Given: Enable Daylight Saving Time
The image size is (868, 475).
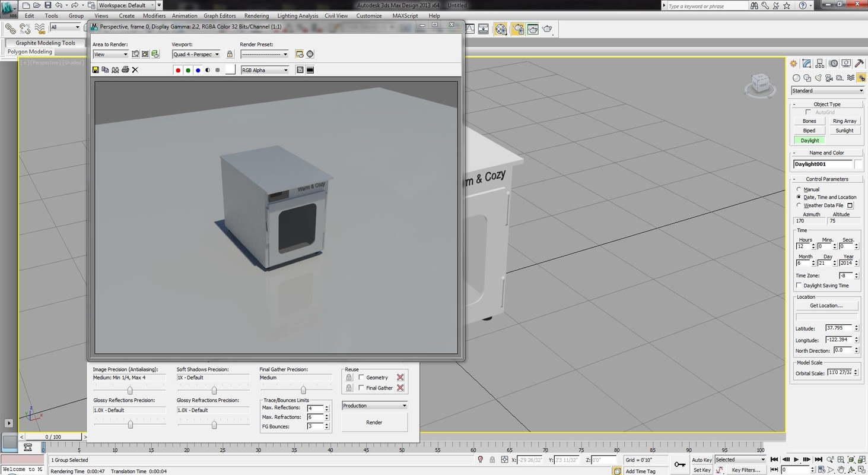Looking at the screenshot, I should coord(799,285).
